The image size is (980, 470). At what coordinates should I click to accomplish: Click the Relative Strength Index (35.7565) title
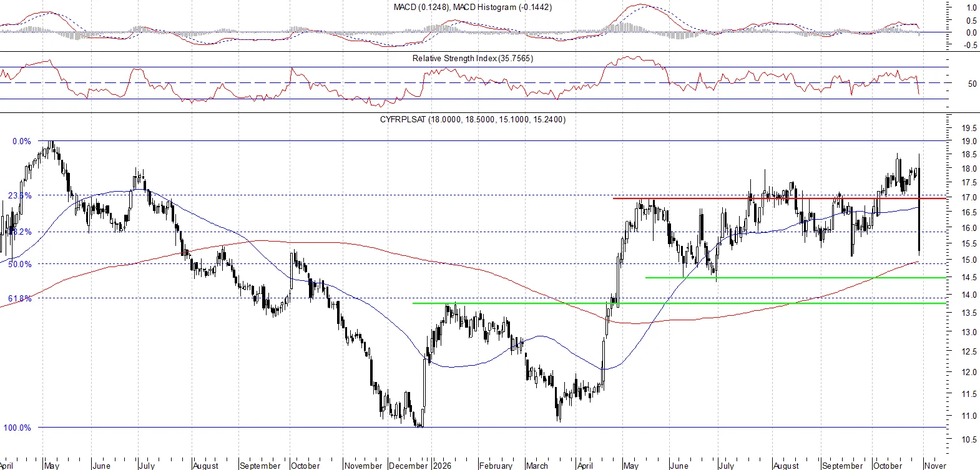(473, 58)
